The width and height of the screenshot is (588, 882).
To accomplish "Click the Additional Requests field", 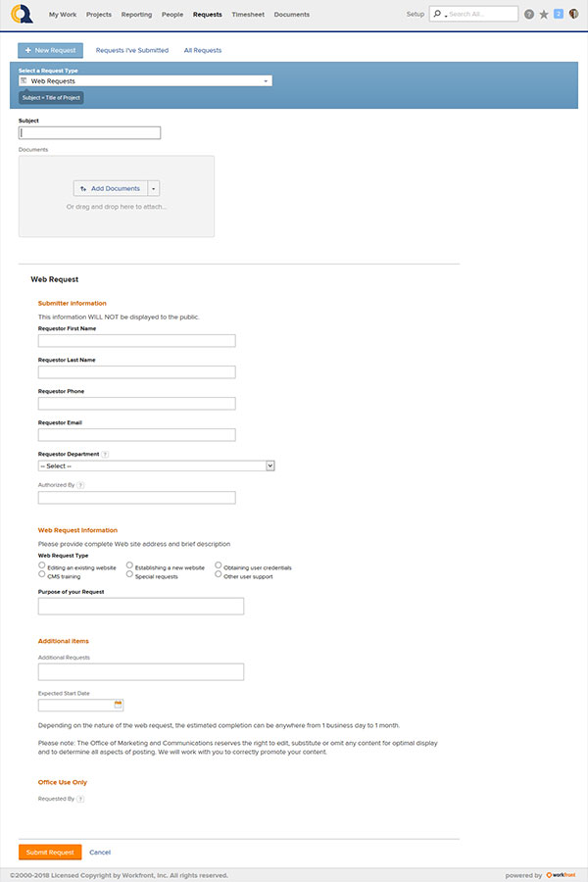I will 141,671.
